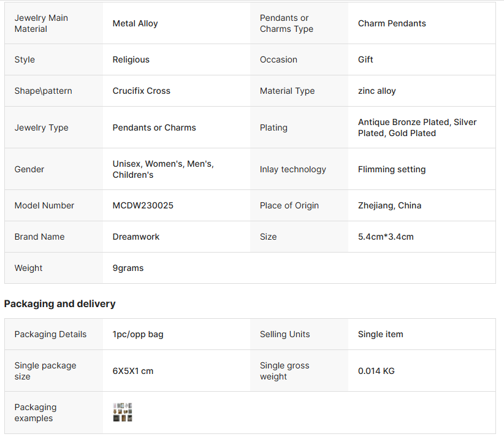Click the '6X5X1 cm' package size value
The width and height of the screenshot is (504, 442).
click(x=132, y=371)
